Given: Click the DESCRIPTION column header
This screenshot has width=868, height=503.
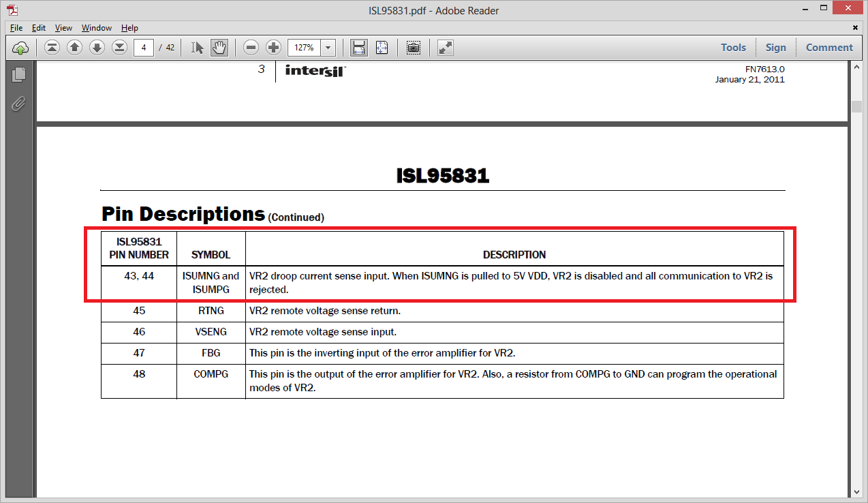Looking at the screenshot, I should pos(514,255).
